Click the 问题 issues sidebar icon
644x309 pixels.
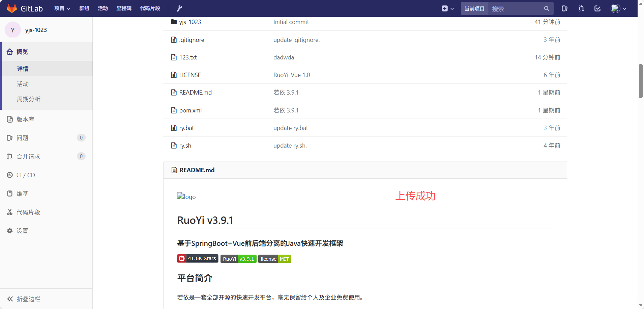click(10, 138)
